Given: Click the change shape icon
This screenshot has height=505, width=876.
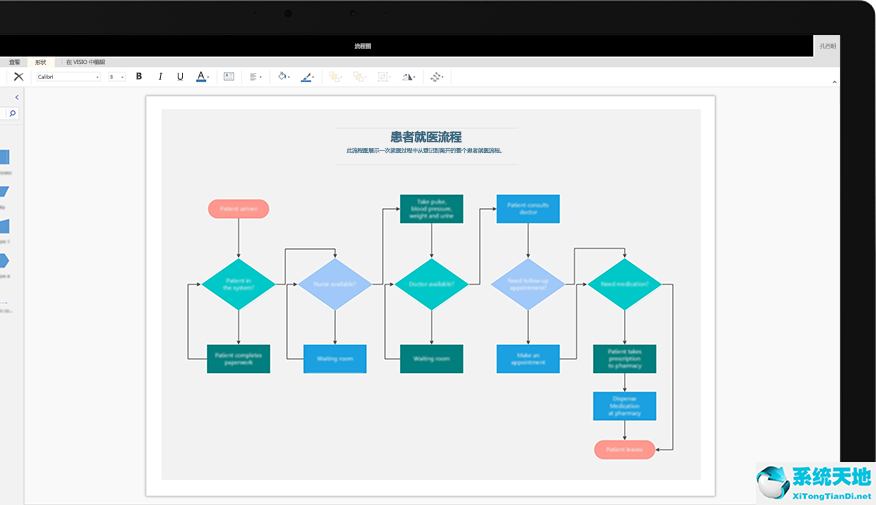Looking at the screenshot, I should [436, 77].
